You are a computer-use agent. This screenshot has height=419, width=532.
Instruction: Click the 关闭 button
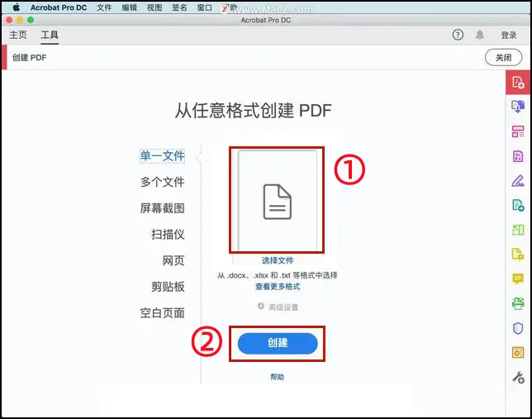[x=503, y=57]
